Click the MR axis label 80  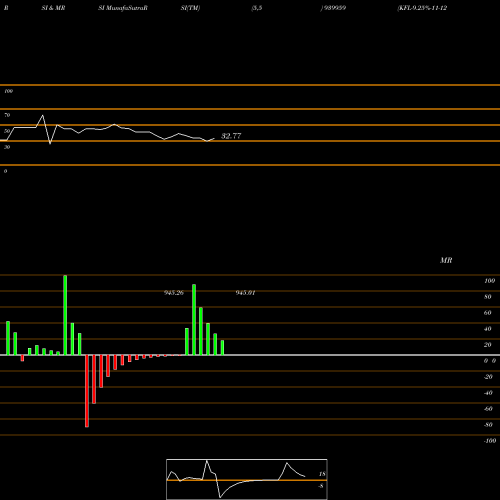pos(488,297)
